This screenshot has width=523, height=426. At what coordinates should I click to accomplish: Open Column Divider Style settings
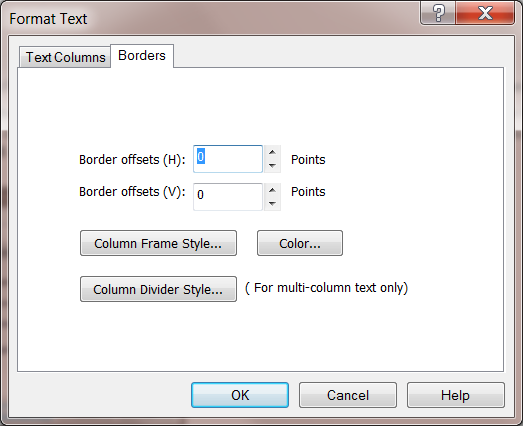(158, 289)
